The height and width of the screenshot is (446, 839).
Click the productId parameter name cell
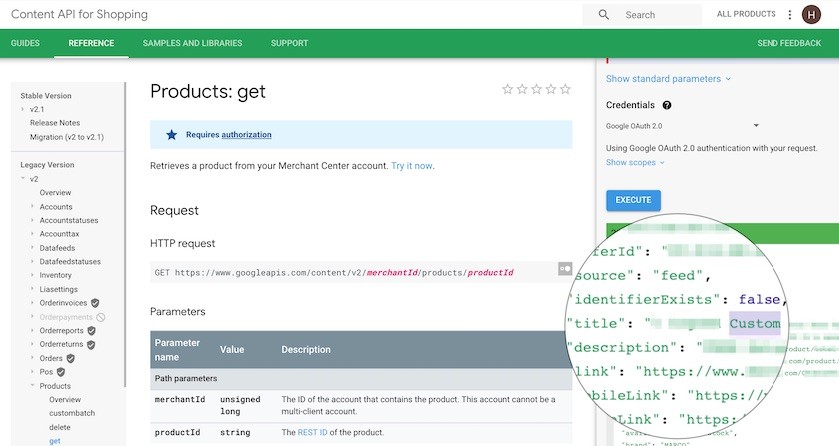point(178,432)
